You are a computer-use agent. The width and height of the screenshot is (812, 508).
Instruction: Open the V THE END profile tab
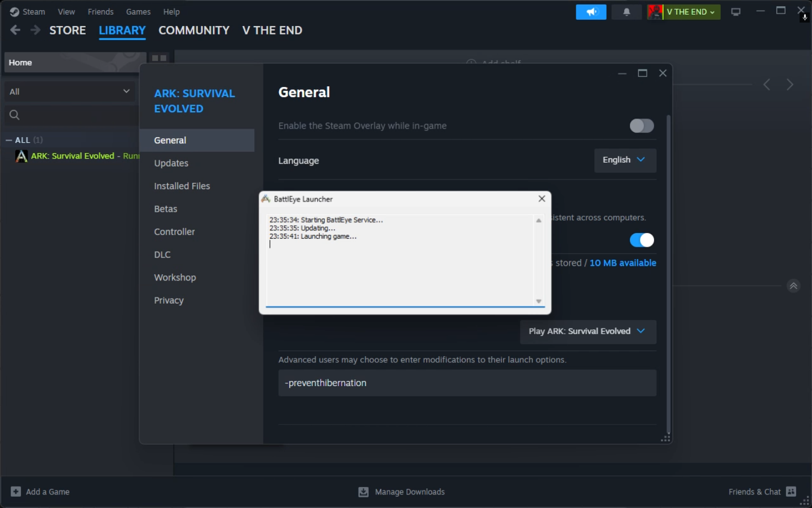tap(272, 30)
